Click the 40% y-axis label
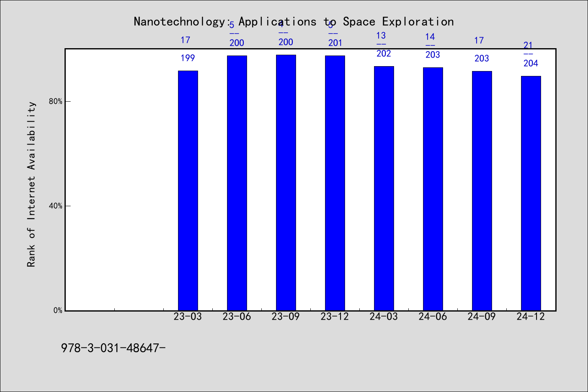This screenshot has height=392, width=588. click(x=56, y=206)
